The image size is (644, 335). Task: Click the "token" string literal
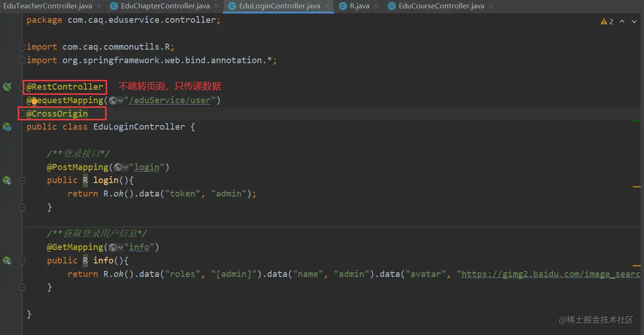pyautogui.click(x=183, y=194)
